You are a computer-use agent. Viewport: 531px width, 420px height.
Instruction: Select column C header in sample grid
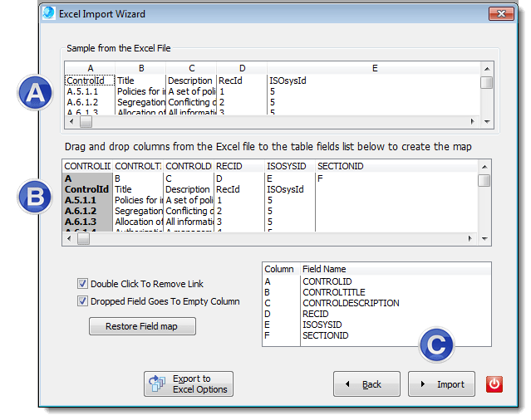[x=192, y=68]
